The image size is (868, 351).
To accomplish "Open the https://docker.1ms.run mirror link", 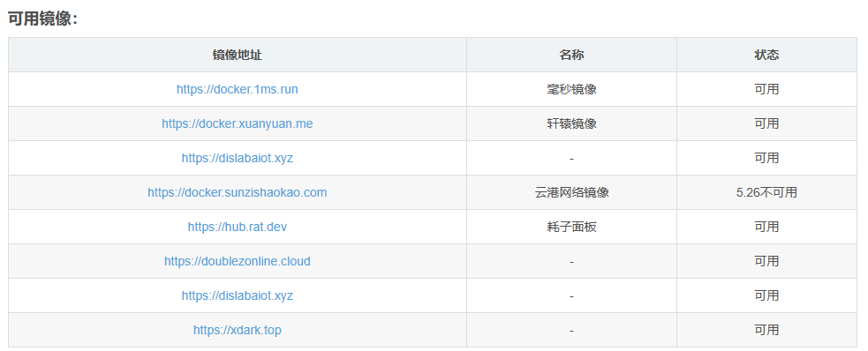I will tap(237, 89).
